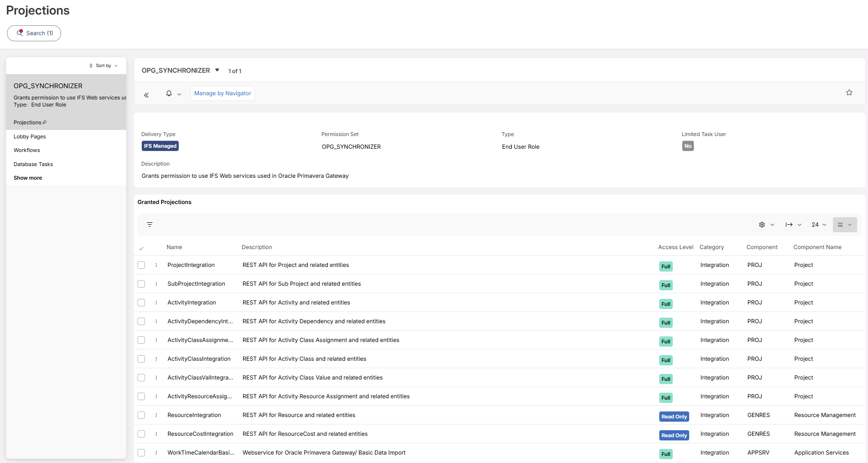868x463 pixels.
Task: Check the ResourceIntegration row checkbox
Action: click(141, 415)
